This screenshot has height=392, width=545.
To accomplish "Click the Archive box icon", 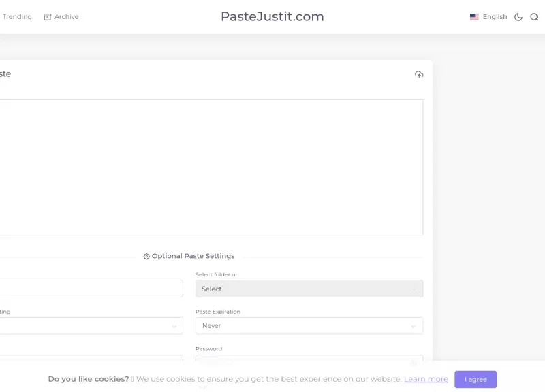I will (46, 16).
